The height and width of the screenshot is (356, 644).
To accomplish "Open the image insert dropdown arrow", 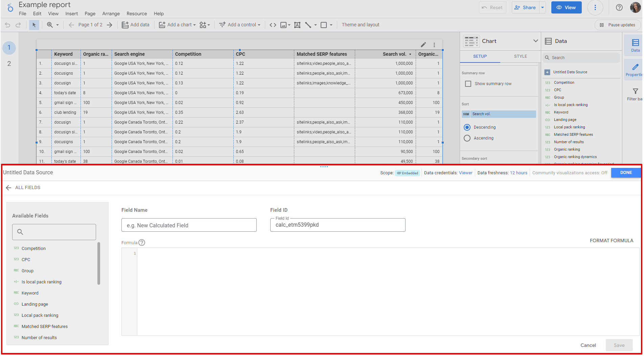I will (x=289, y=25).
